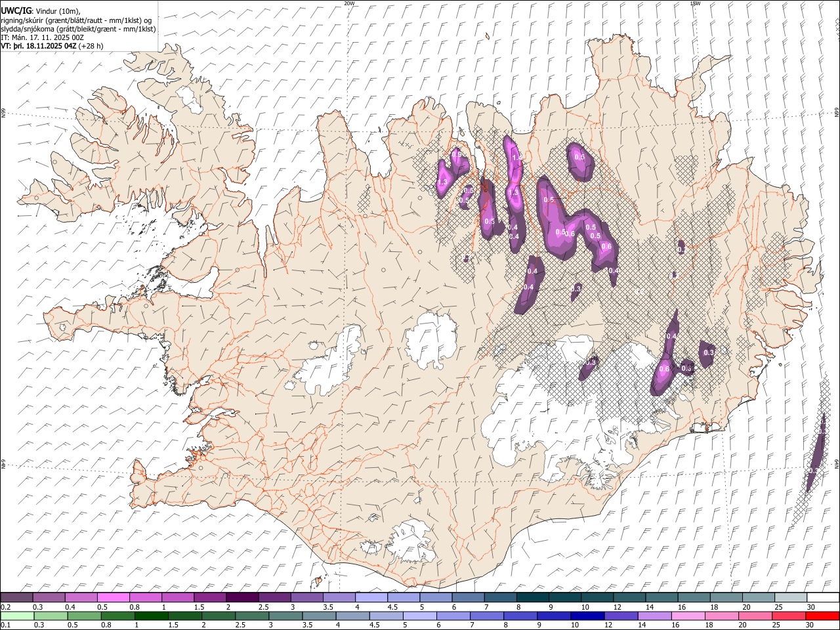840x630 pixels.
Task: Click the upper legend swatch for 0.4–0.5
Action: pos(81,597)
